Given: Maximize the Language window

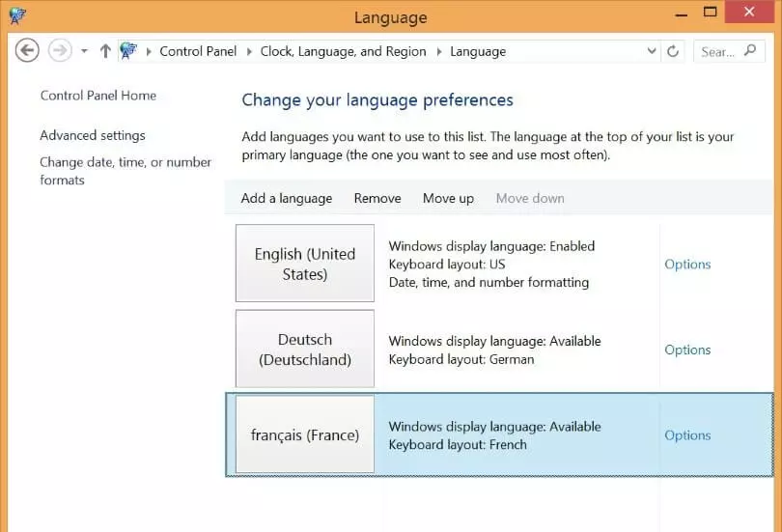Looking at the screenshot, I should [711, 12].
